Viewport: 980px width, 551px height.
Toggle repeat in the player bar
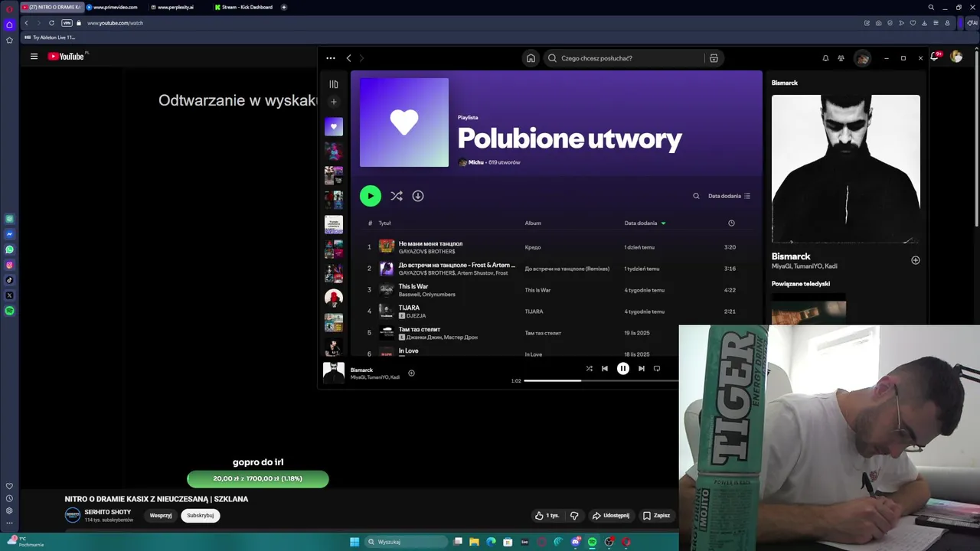(657, 369)
